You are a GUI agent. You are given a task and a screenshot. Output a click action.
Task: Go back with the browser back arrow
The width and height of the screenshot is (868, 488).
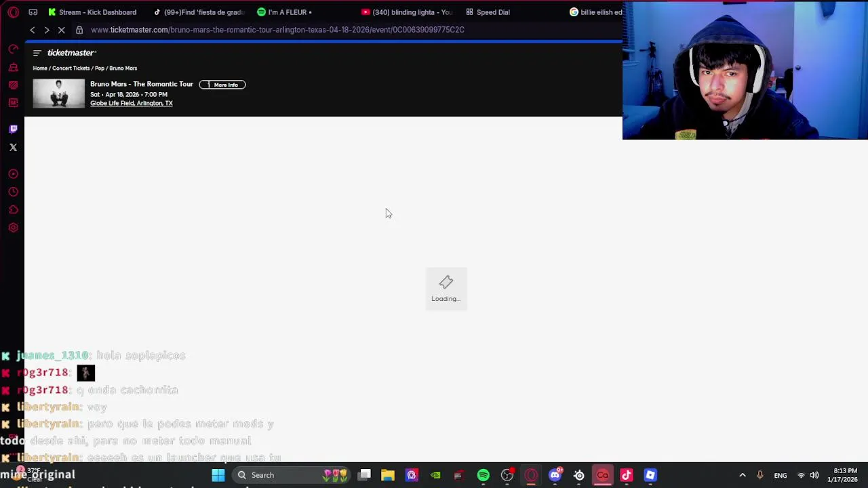(x=32, y=30)
